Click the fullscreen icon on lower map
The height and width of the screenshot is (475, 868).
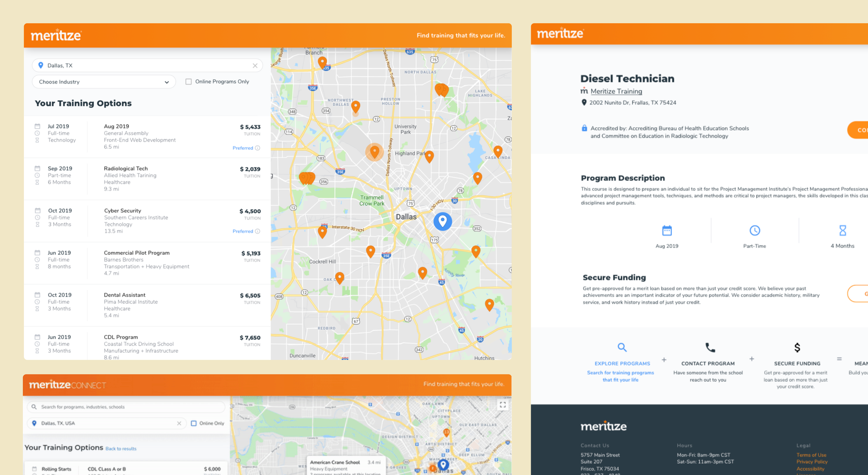point(502,405)
